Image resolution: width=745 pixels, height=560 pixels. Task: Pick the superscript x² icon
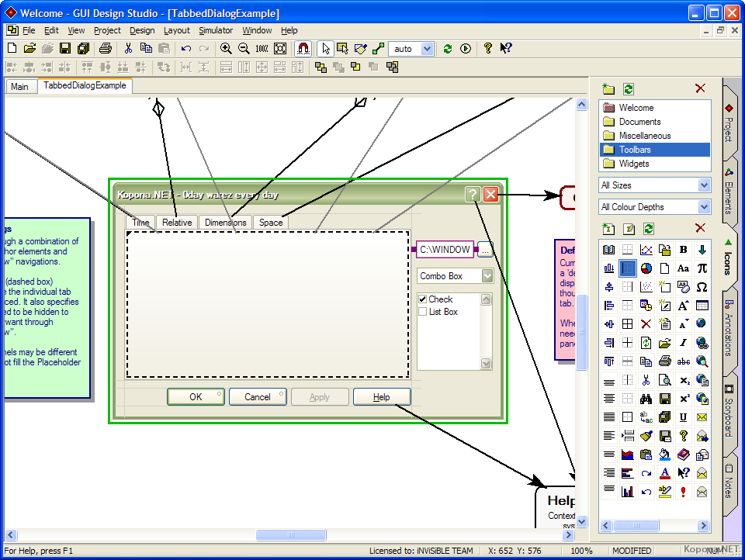click(x=683, y=399)
